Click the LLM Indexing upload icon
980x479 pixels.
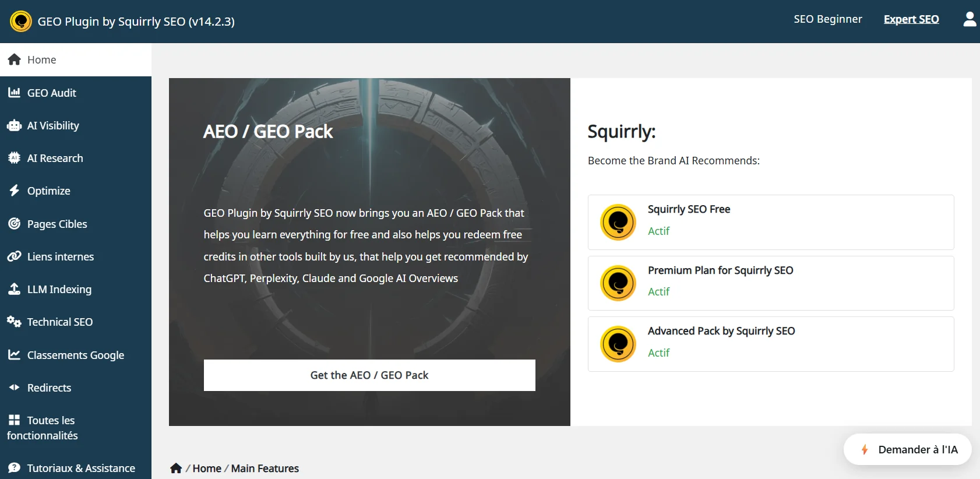15,289
